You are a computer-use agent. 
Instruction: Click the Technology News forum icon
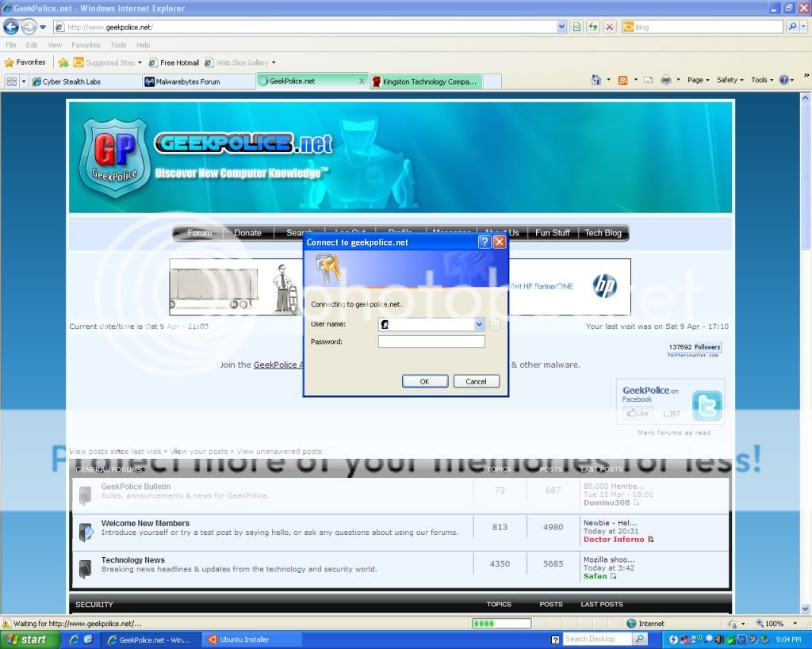click(85, 568)
